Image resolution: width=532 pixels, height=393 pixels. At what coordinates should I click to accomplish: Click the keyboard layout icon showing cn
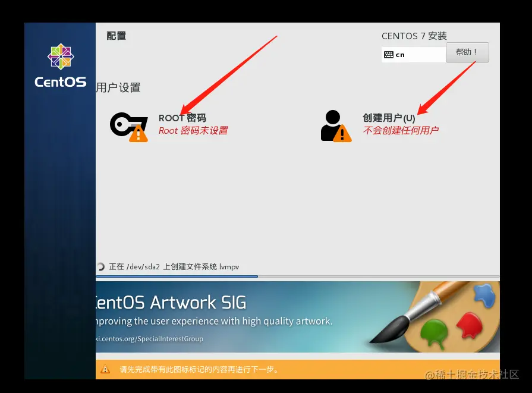[389, 55]
